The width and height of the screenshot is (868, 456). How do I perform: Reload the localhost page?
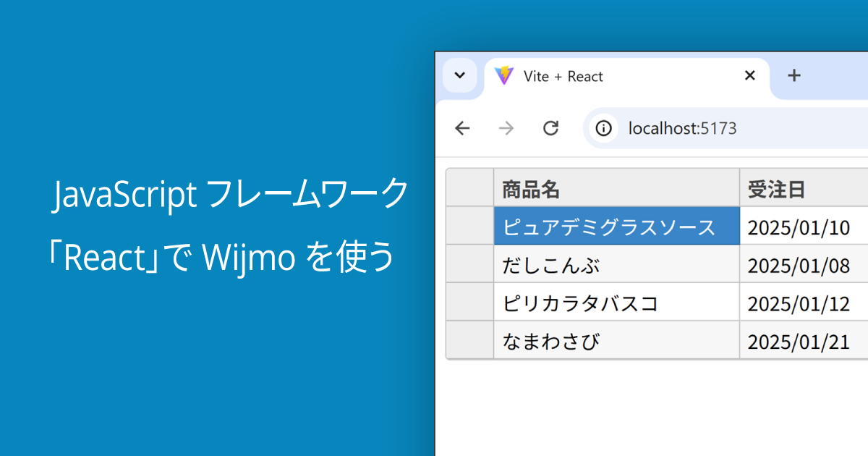[551, 129]
